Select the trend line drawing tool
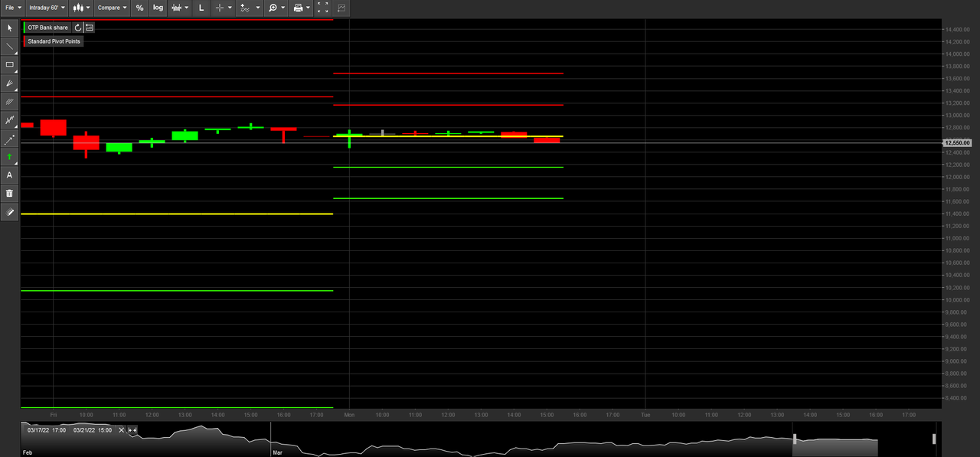Viewport: 980px width, 457px height. point(10,46)
